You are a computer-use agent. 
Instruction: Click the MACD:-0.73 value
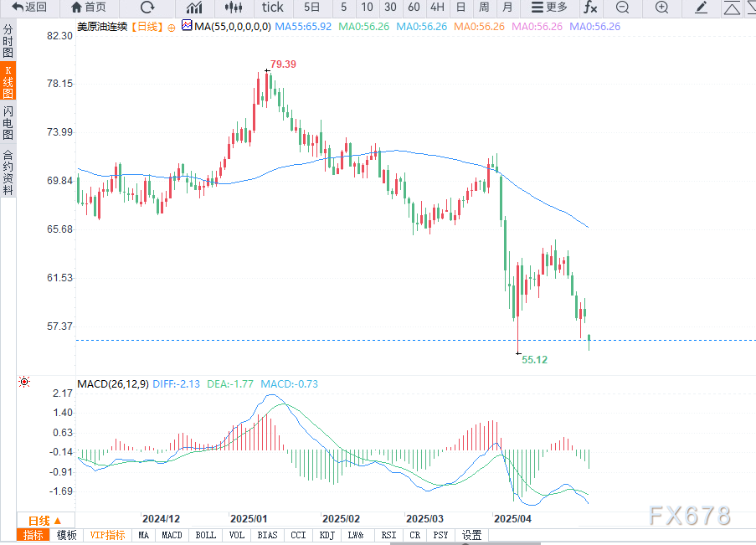coord(290,384)
